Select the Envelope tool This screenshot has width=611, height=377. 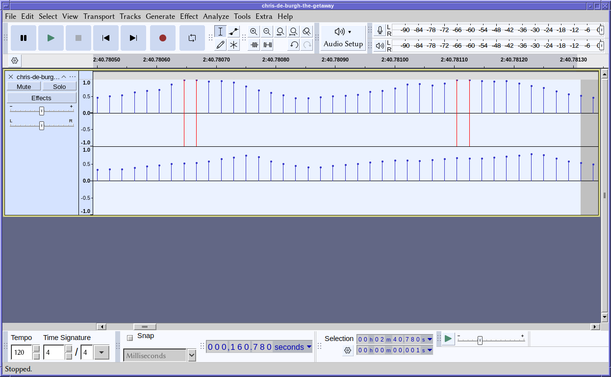233,32
